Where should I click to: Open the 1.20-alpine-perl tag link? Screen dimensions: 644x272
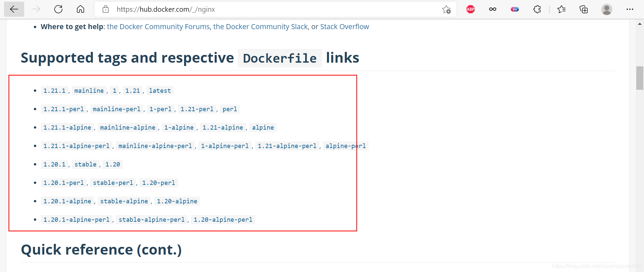click(x=223, y=220)
